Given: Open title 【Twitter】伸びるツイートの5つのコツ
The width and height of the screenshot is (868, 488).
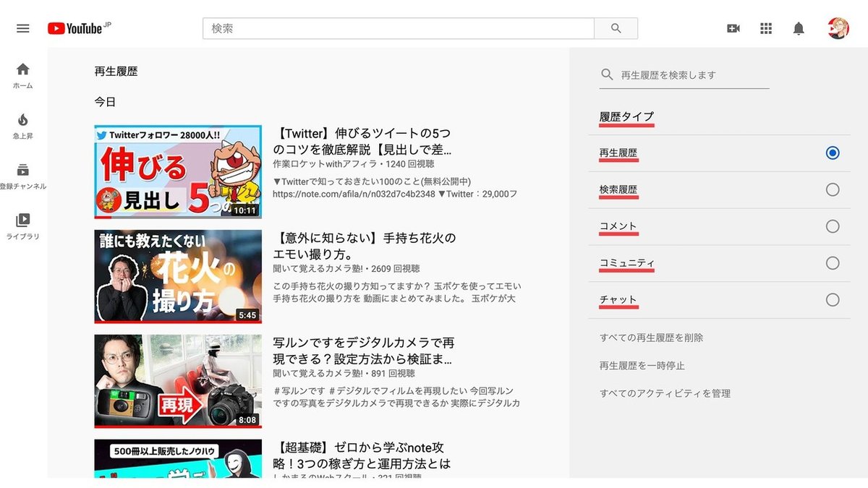Looking at the screenshot, I should point(362,142).
